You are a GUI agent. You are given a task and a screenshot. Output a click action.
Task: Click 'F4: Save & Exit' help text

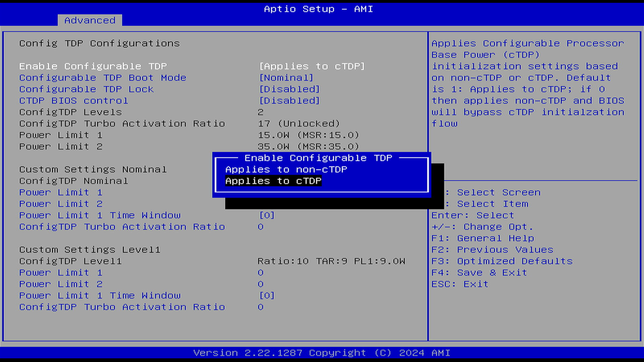(479, 273)
